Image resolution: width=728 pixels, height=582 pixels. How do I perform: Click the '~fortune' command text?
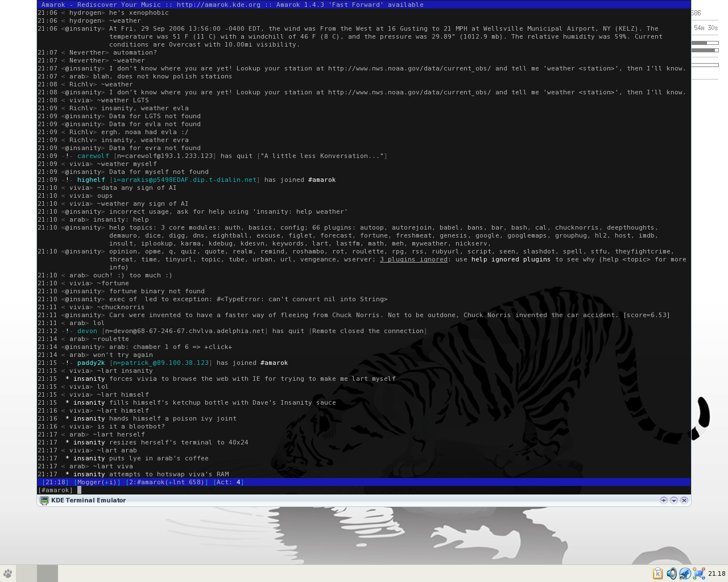click(113, 283)
